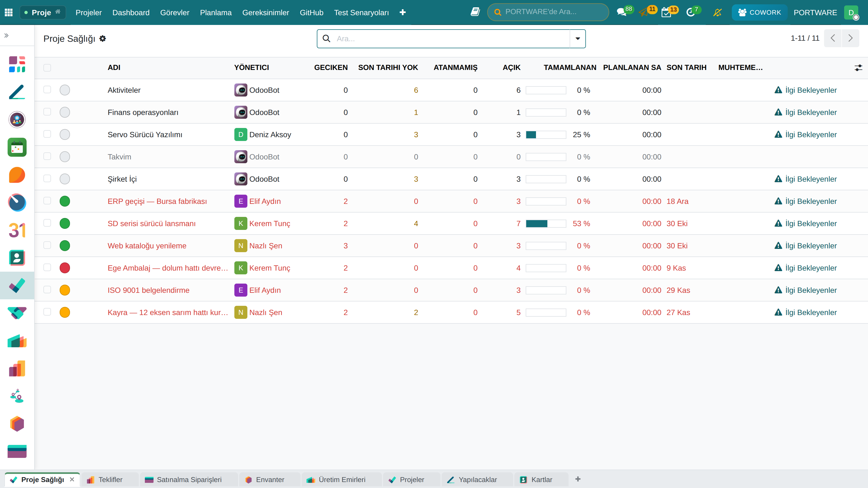Open the knowledge book icon in top bar

tap(475, 12)
